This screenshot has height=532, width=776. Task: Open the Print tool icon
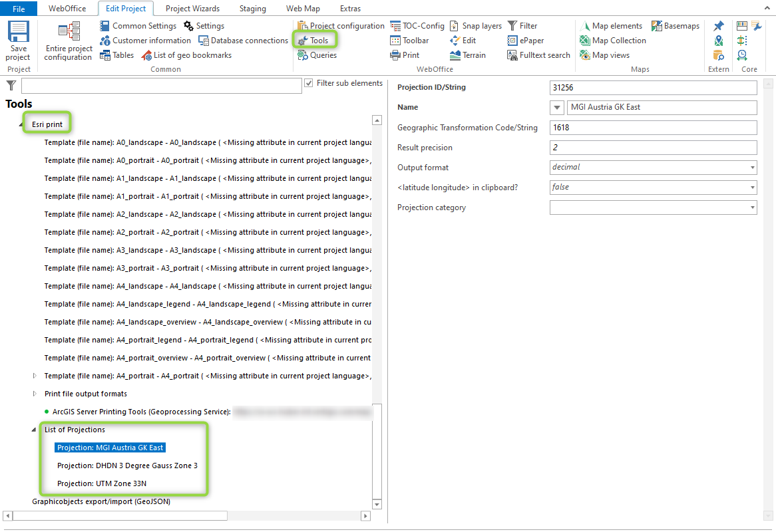[405, 55]
